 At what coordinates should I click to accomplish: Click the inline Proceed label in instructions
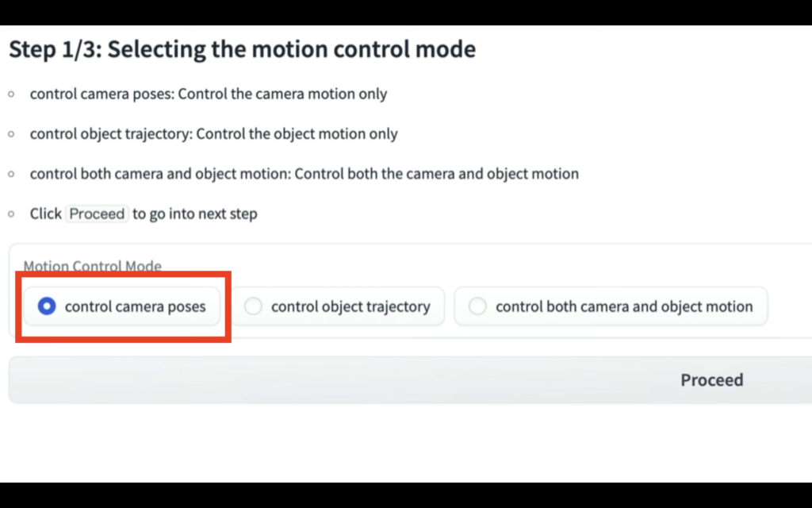point(97,214)
